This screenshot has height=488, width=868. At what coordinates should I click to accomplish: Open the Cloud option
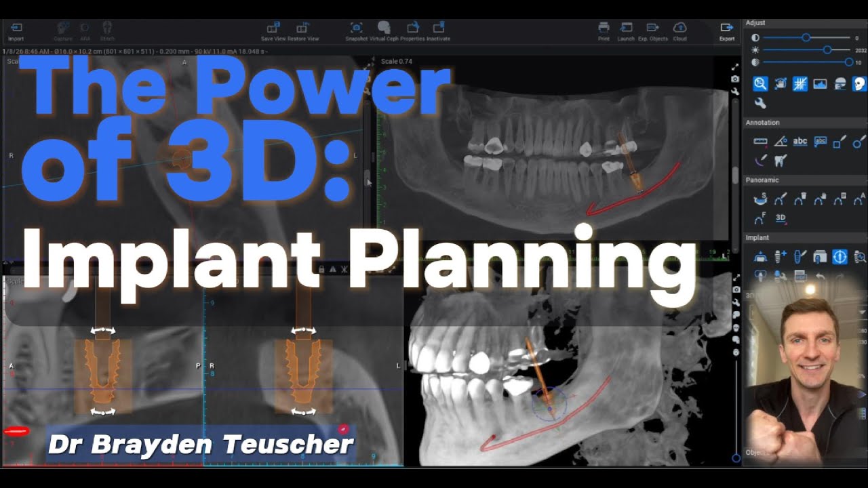679,31
